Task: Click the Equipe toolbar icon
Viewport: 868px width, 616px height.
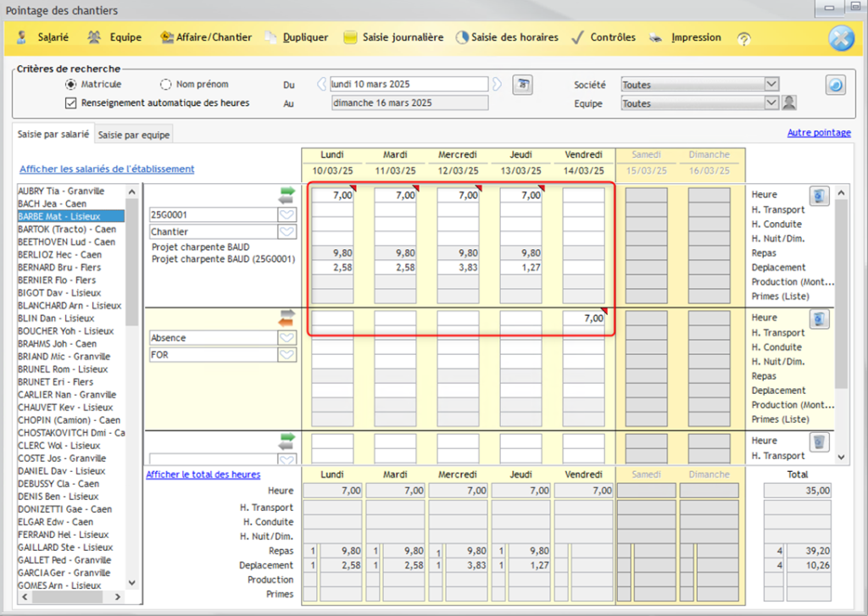Action: [94, 37]
